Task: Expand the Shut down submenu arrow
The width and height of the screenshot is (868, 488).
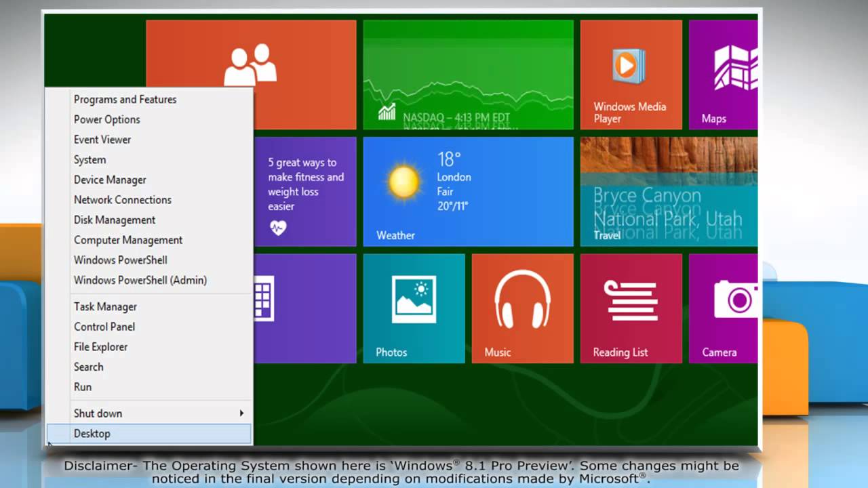Action: coord(241,413)
